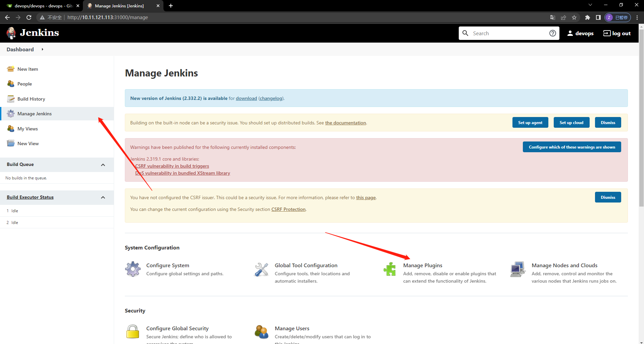Click Configure which of these warnings are shown
This screenshot has height=344, width=644.
[x=572, y=147]
